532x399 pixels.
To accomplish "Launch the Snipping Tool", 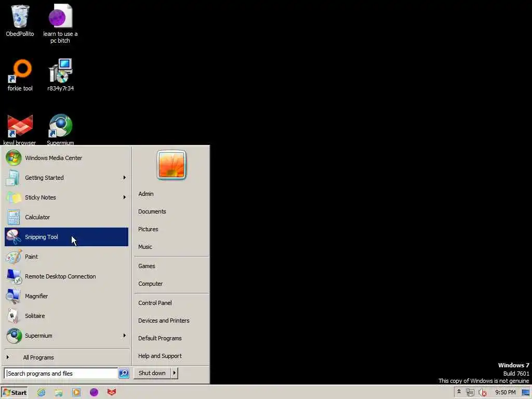I will coord(66,237).
